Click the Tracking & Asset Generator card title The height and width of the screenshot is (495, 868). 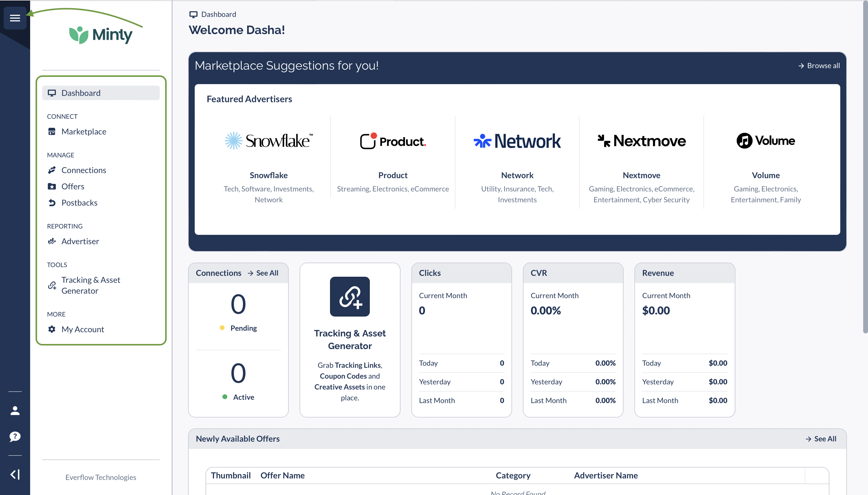click(350, 339)
